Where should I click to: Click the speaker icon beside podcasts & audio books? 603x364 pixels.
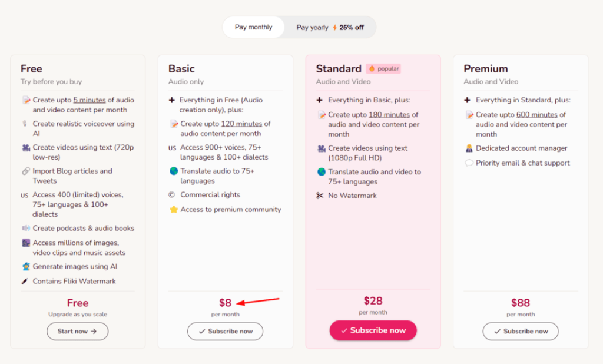point(26,228)
